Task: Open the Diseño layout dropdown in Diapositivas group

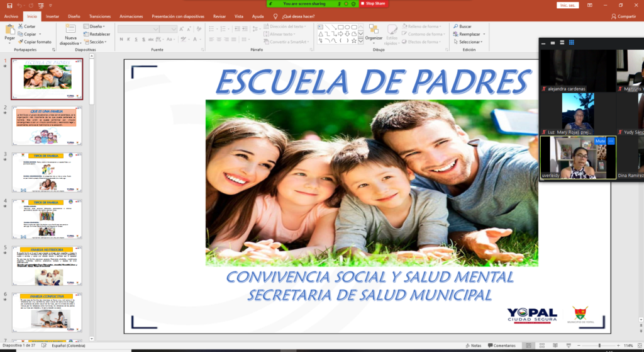Action: click(x=94, y=26)
